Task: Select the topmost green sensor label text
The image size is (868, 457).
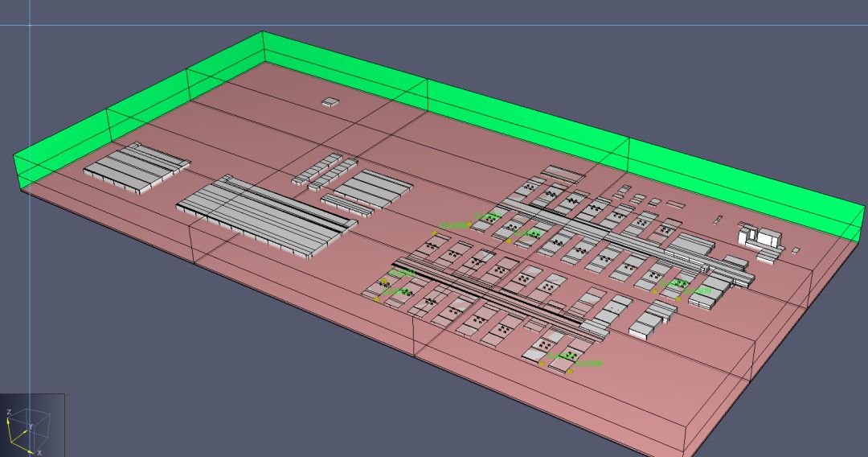Action: click(x=488, y=216)
